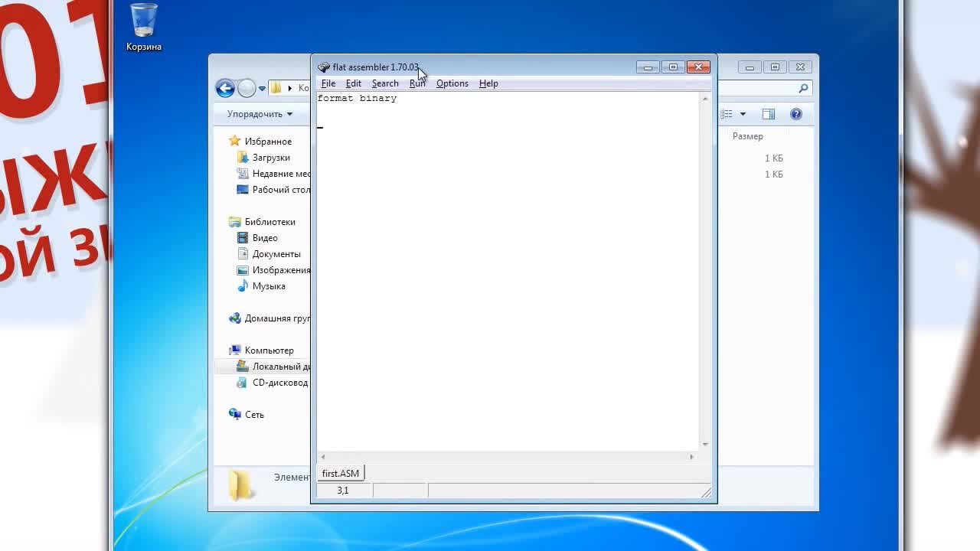Open the Упорядочить dropdown in Explorer
Viewport: 980px width, 551px height.
tap(260, 114)
